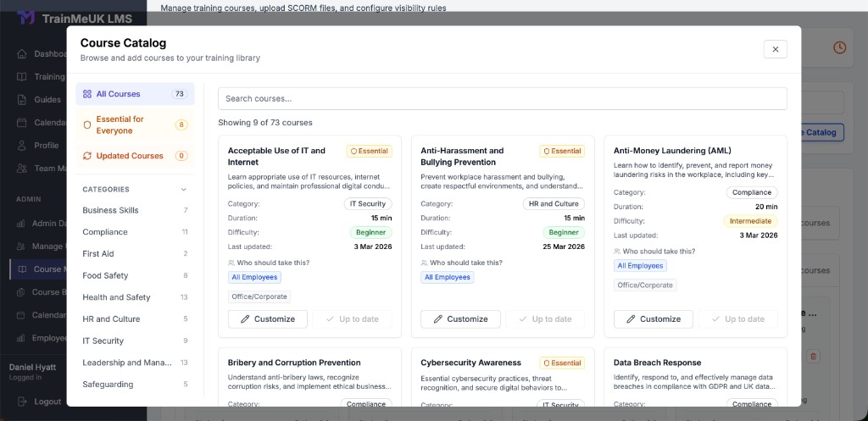Filter by IT Security category

[x=135, y=341]
